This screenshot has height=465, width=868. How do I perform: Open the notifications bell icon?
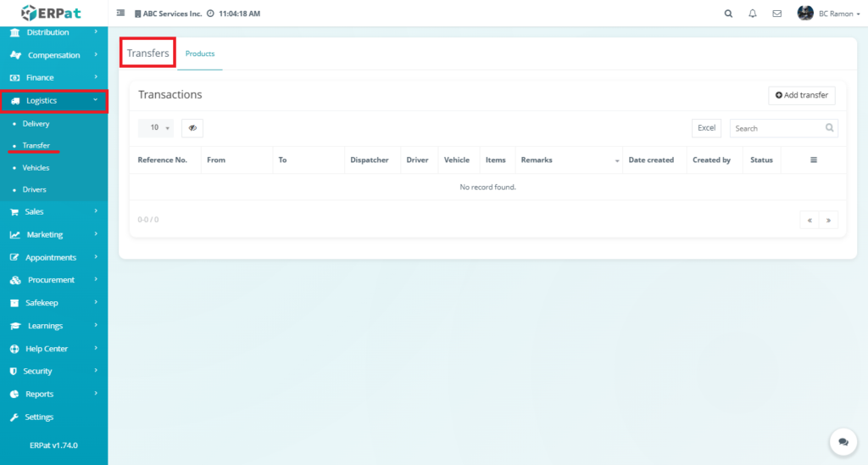[753, 14]
